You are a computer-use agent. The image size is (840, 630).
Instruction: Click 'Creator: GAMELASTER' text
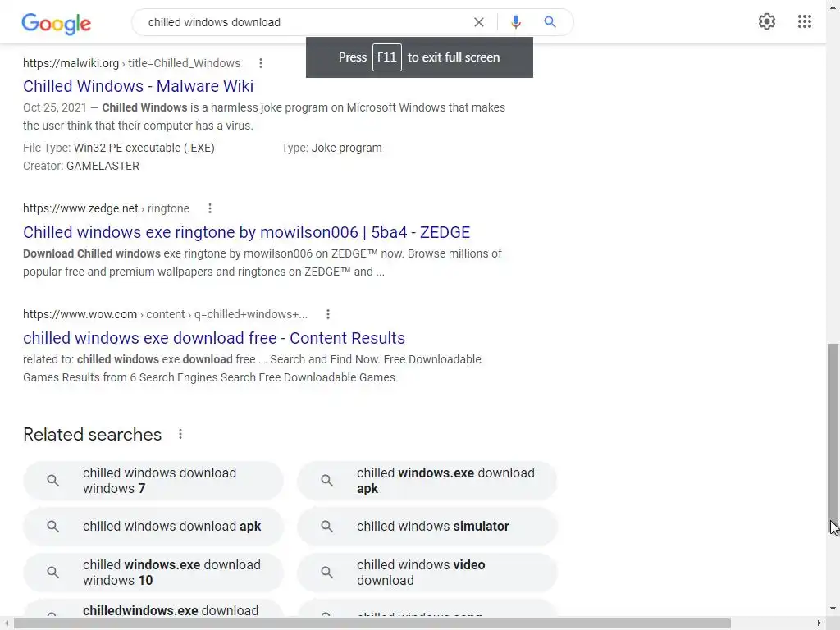81,166
